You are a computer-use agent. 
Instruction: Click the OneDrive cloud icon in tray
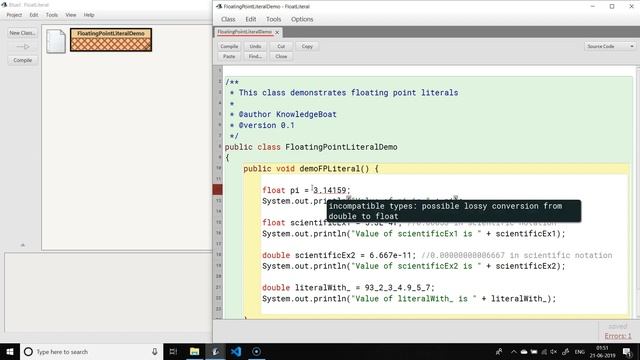click(x=524, y=352)
